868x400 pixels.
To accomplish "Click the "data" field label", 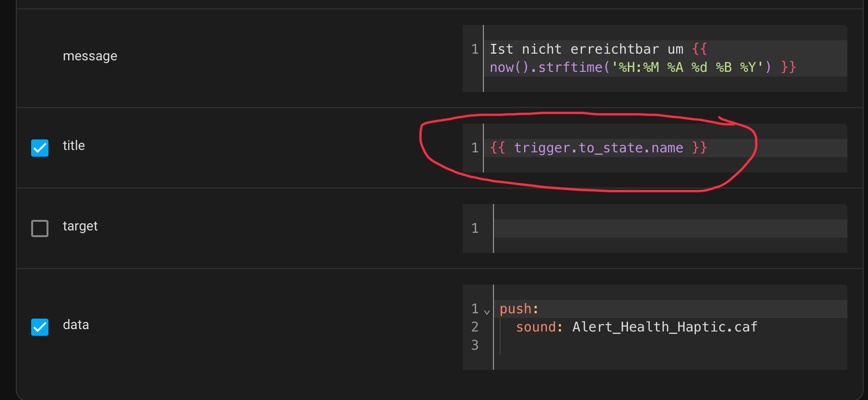I will (76, 325).
